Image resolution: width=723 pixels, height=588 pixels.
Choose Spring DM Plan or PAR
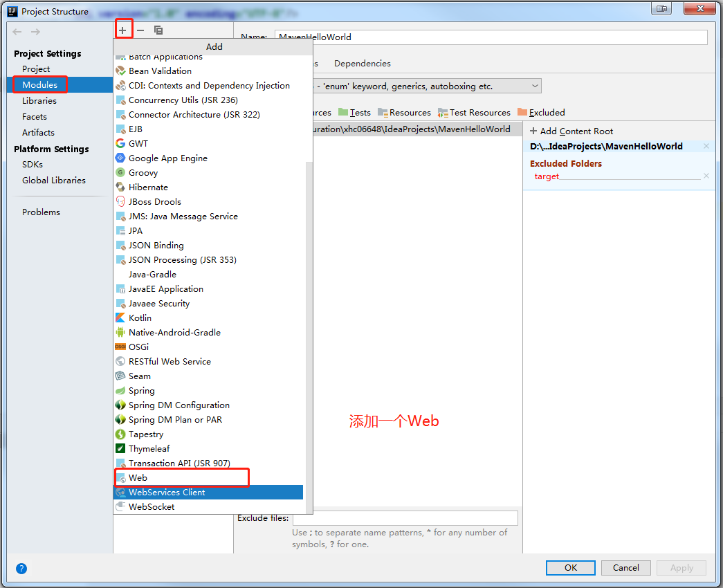coord(208,420)
